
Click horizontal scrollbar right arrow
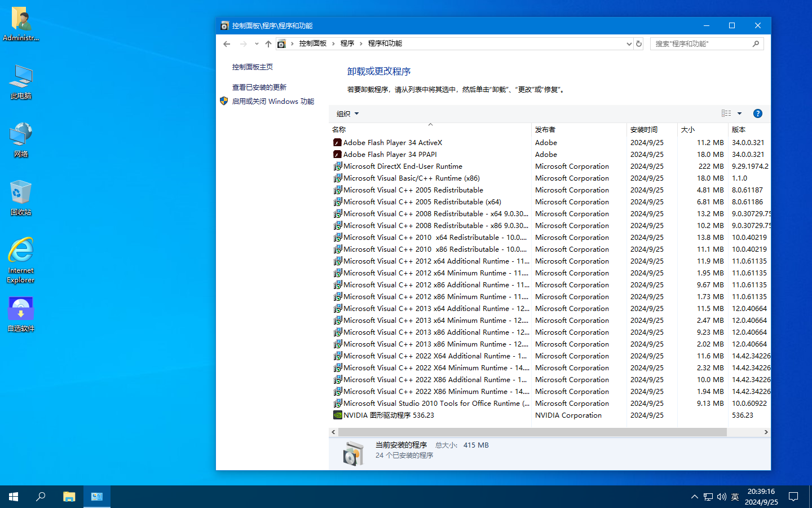766,432
